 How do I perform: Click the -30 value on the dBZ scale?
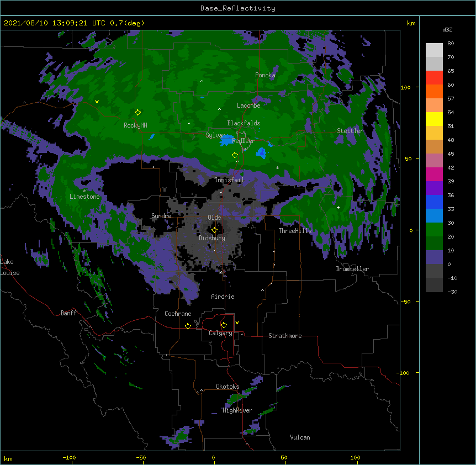(452, 292)
